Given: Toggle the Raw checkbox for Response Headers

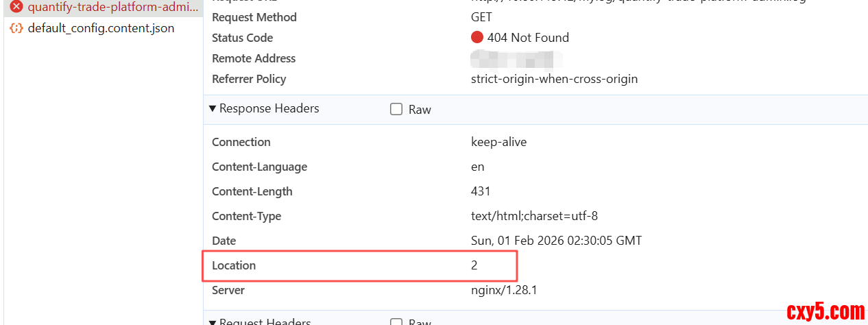Looking at the screenshot, I should pyautogui.click(x=396, y=109).
